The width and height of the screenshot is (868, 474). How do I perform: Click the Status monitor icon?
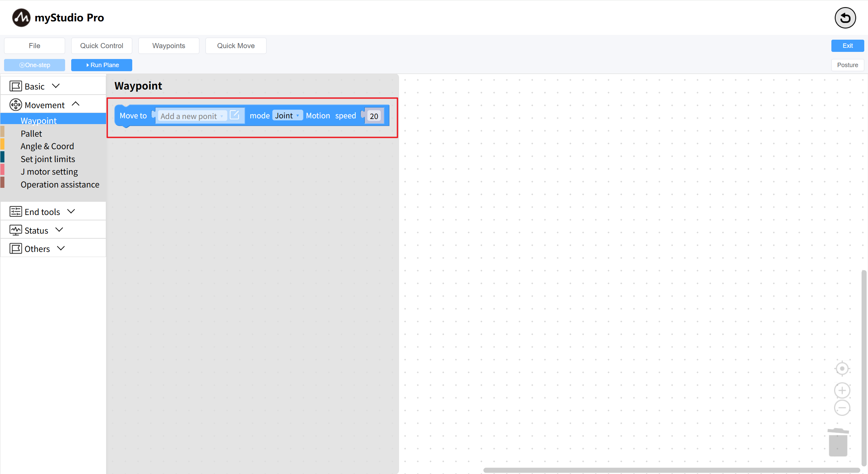(16, 230)
